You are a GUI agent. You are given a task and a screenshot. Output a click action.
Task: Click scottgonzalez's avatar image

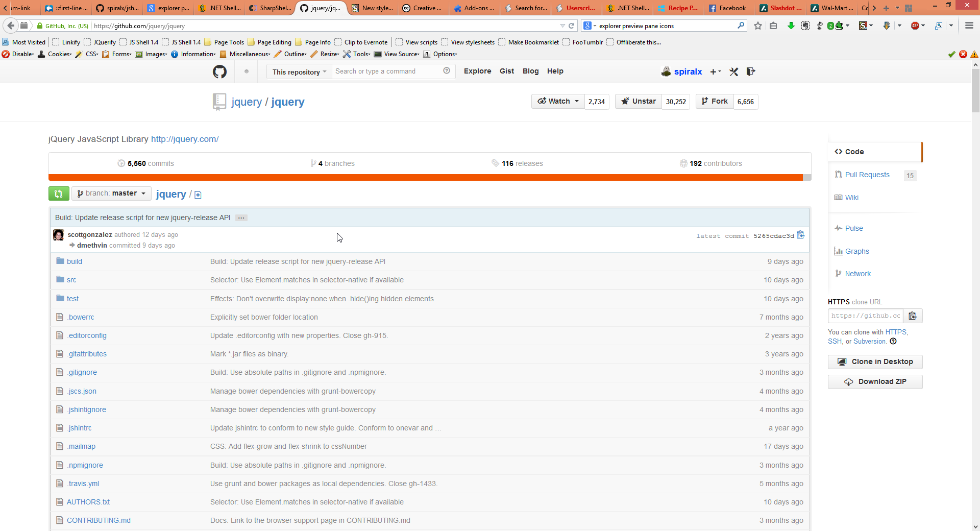pyautogui.click(x=59, y=235)
